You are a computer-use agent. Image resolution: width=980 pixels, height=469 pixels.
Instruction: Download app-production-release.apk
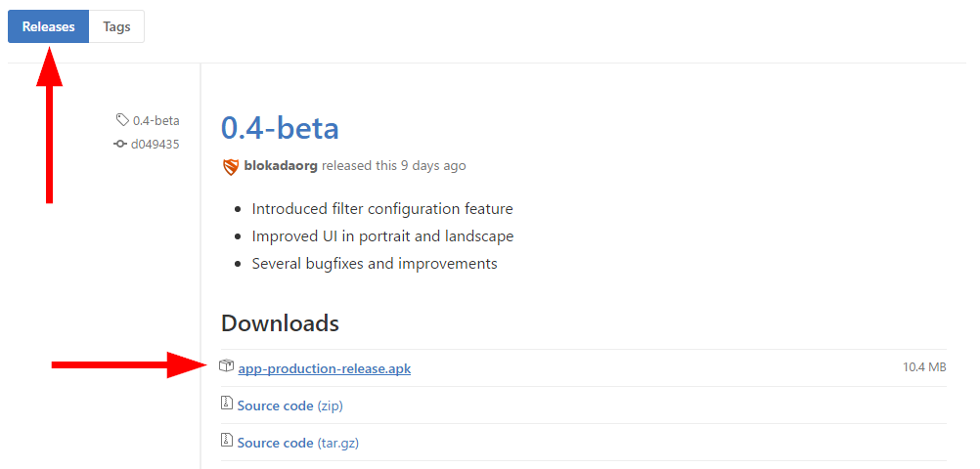[325, 368]
